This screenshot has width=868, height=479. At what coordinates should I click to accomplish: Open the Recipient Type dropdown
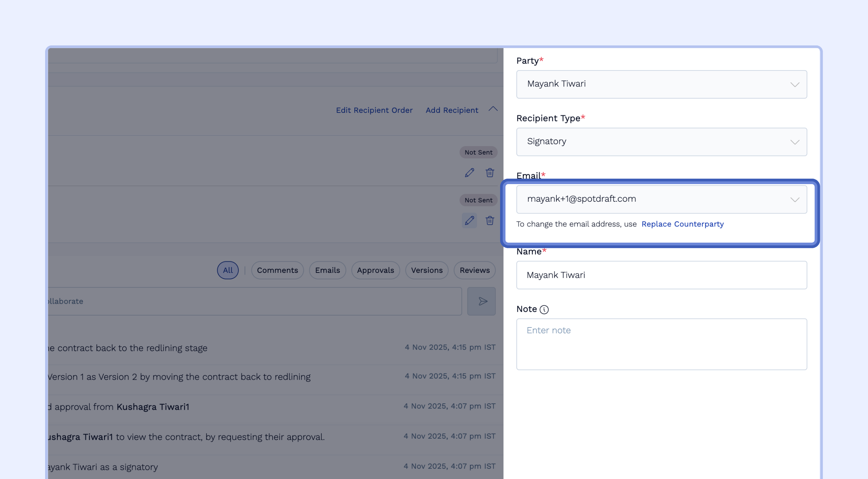coord(661,142)
